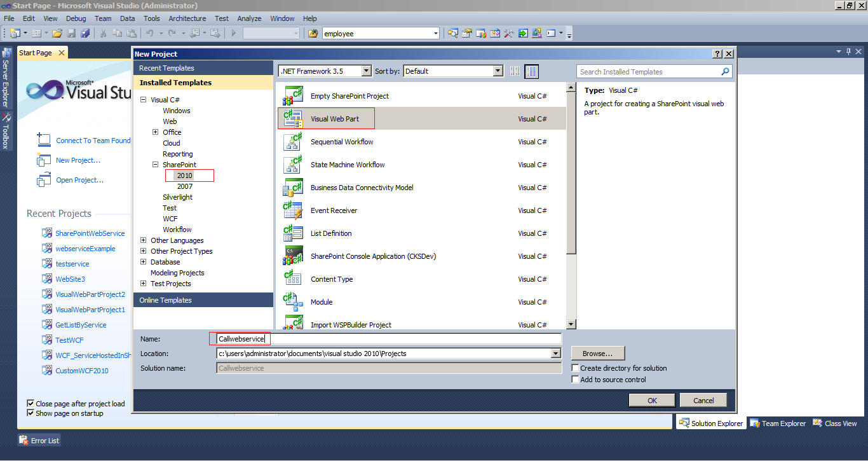The image size is (868, 461).
Task: Open the Recent Templates section
Action: (203, 68)
